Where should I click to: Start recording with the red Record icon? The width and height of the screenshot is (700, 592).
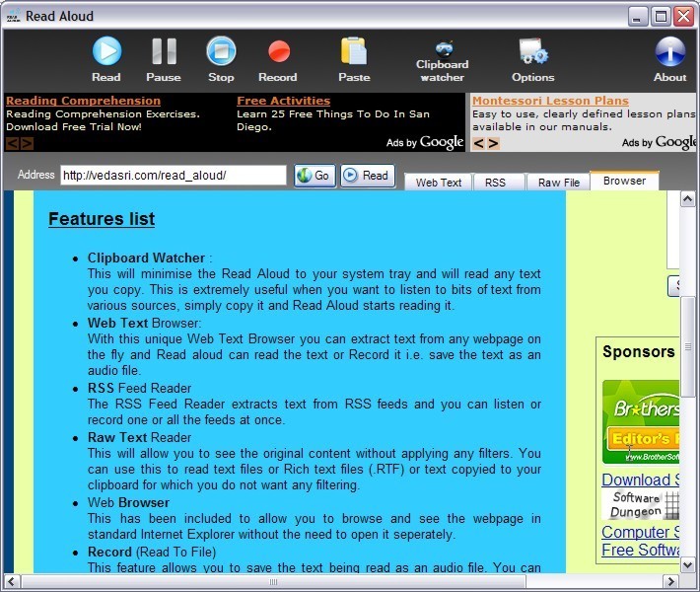click(x=279, y=51)
